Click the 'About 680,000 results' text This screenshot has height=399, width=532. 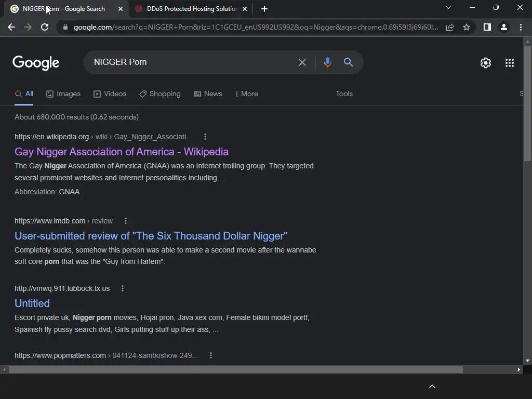77,117
